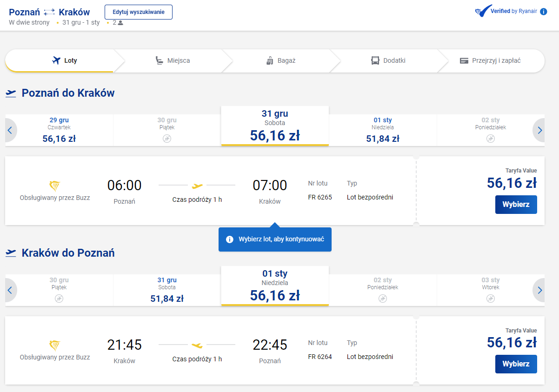Viewport: 559px width, 392px height.
Task: Show later dates for Poznań to Kraków
Action: click(539, 130)
